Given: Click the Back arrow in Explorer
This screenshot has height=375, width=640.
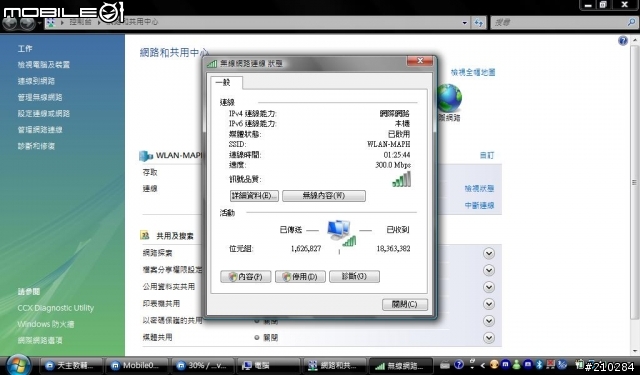Looking at the screenshot, I should point(11,23).
